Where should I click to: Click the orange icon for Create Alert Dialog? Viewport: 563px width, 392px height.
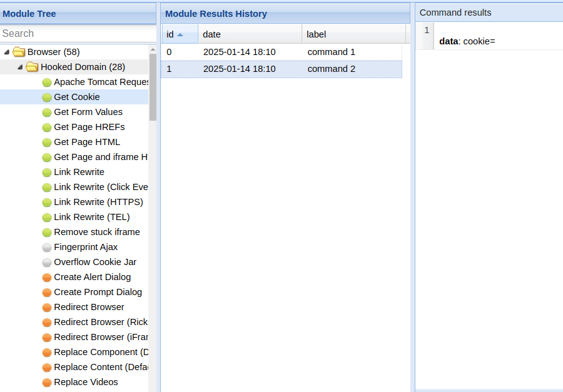(47, 277)
